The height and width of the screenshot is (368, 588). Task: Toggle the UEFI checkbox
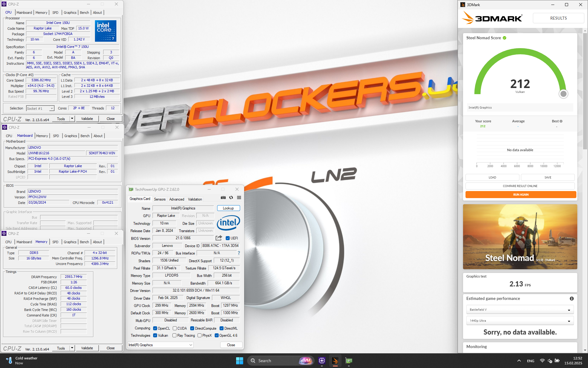coord(228,238)
